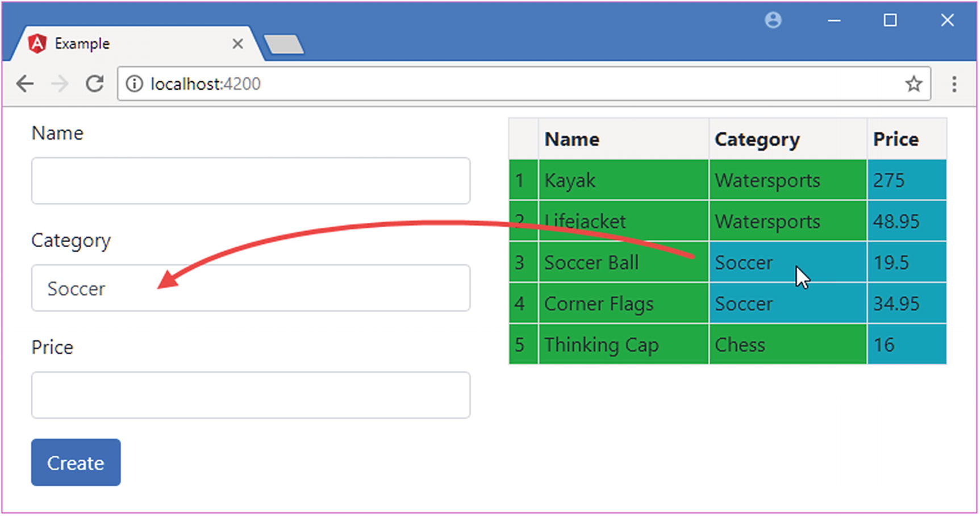Click the Category form label
The width and height of the screenshot is (980, 516).
(71, 241)
